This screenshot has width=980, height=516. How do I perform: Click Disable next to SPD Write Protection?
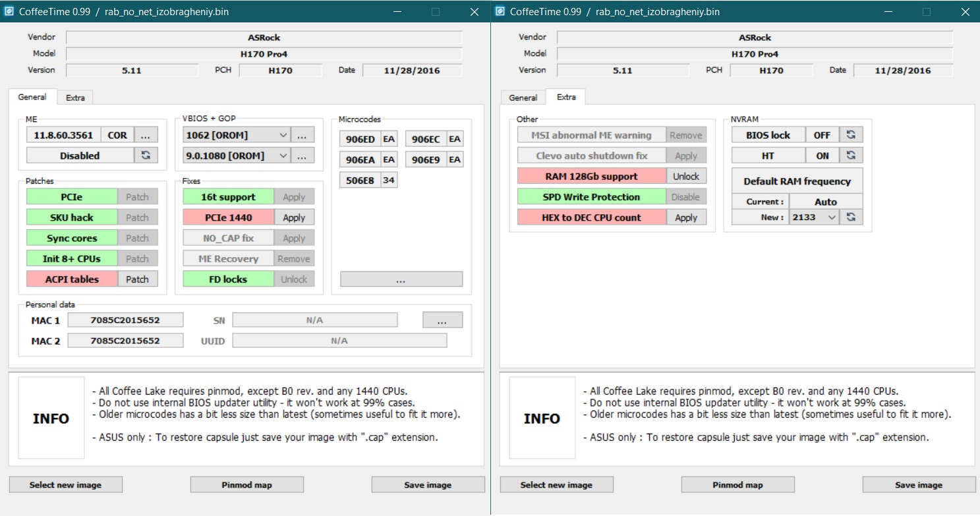click(x=686, y=196)
